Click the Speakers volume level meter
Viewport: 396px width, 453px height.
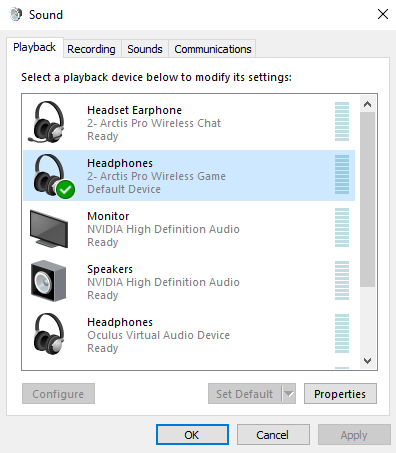click(x=342, y=281)
